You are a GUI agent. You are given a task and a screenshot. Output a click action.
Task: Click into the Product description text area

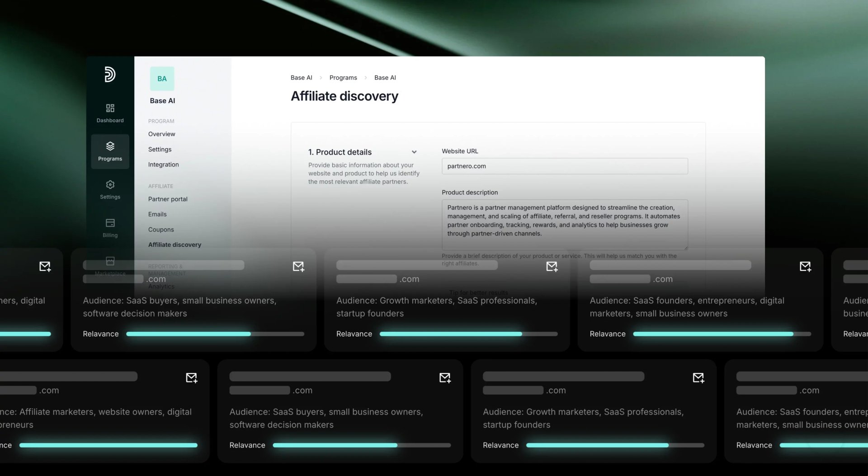565,225
